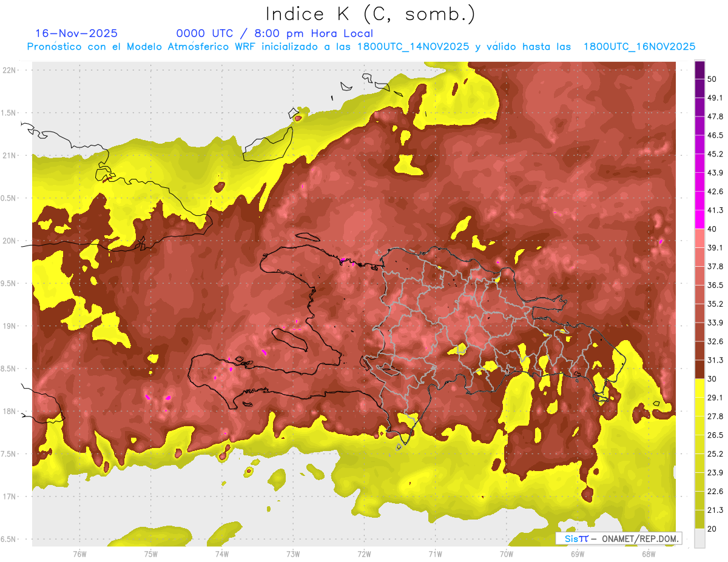Click the '17N' latitude label

coord(10,497)
